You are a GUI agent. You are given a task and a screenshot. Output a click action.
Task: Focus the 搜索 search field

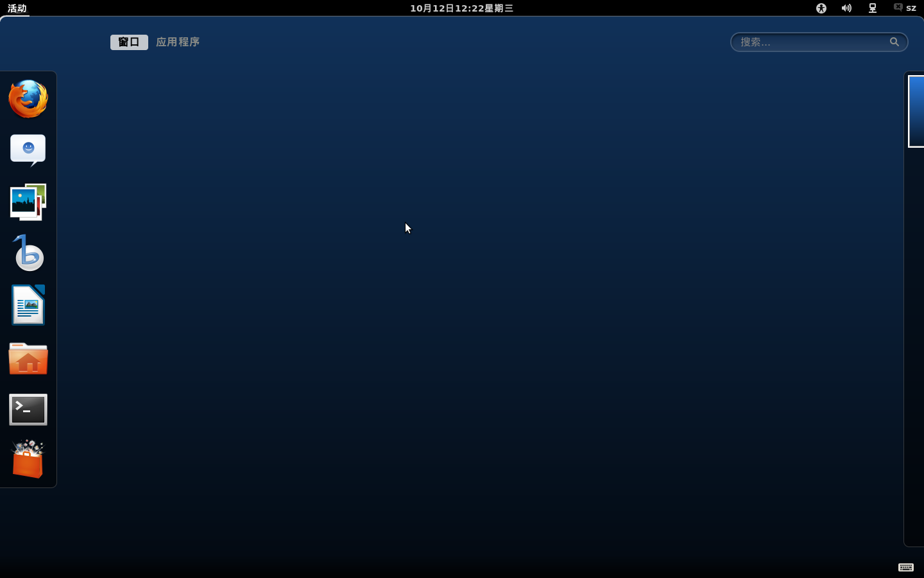click(819, 42)
